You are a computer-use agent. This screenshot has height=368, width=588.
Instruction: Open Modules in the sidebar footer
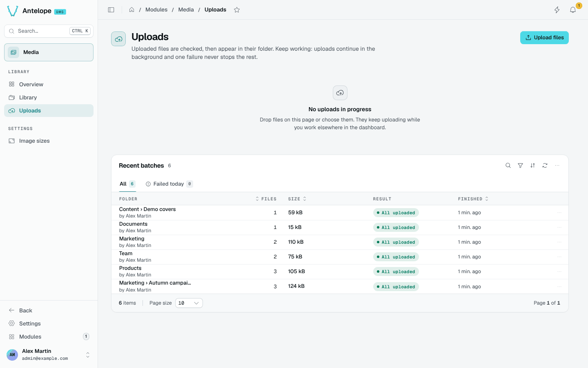49,337
